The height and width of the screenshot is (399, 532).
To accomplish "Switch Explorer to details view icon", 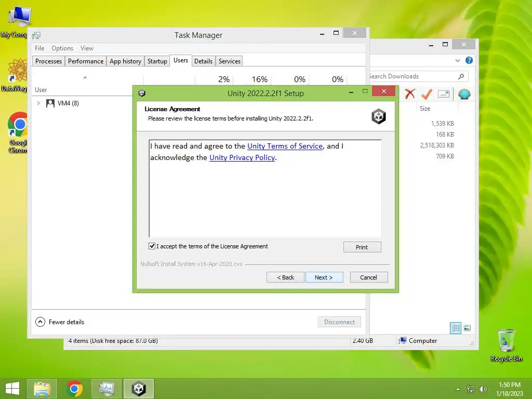I will click(x=456, y=328).
